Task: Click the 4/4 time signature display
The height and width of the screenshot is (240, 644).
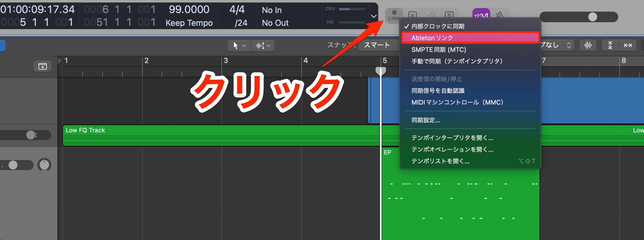Action: (x=237, y=9)
